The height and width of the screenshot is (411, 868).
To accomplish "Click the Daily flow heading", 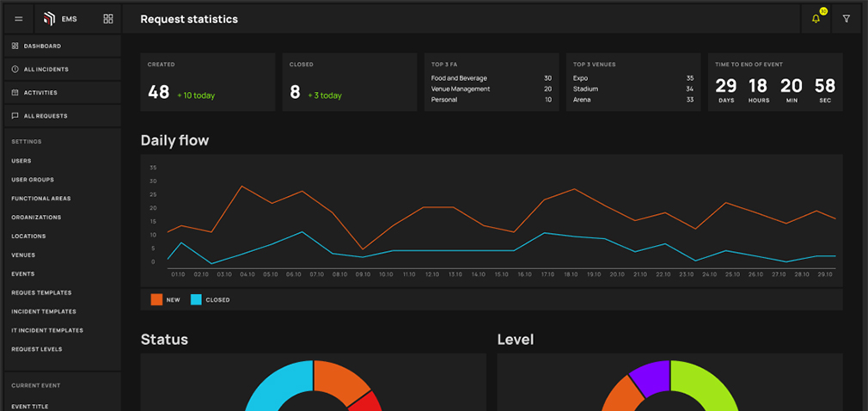I will (175, 141).
